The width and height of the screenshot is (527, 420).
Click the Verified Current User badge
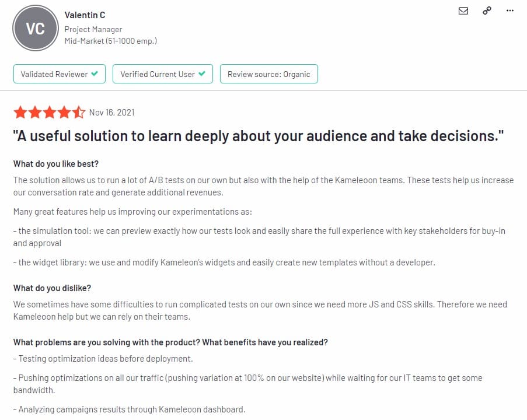pos(163,74)
